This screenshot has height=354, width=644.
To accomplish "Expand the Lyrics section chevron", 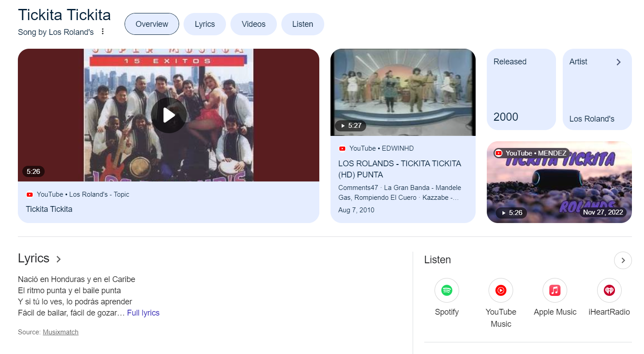I will tap(59, 259).
